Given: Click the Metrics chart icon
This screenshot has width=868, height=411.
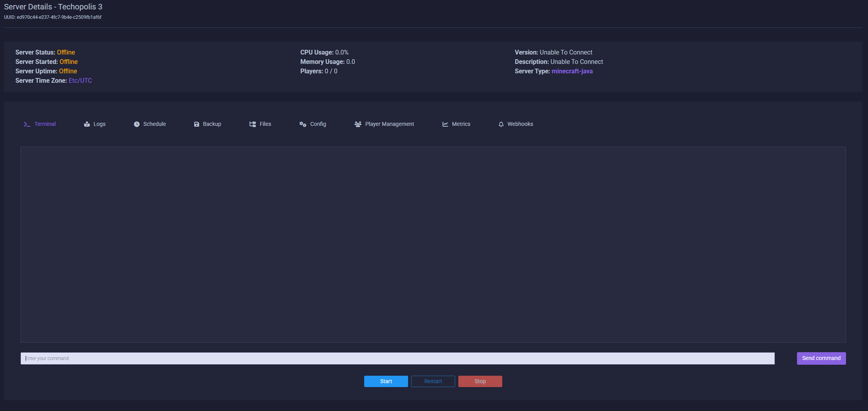Looking at the screenshot, I should pos(445,124).
